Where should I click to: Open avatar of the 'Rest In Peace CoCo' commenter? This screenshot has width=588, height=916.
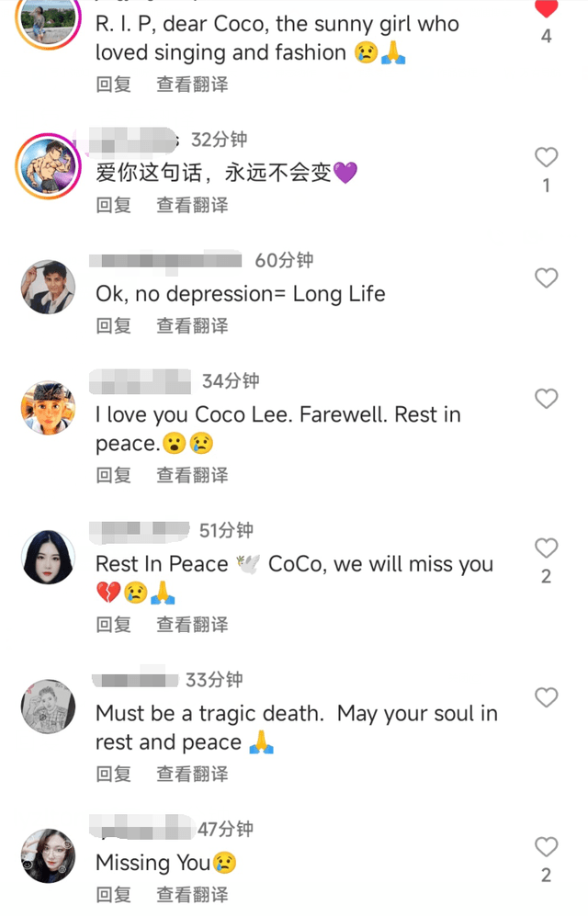[x=49, y=558]
